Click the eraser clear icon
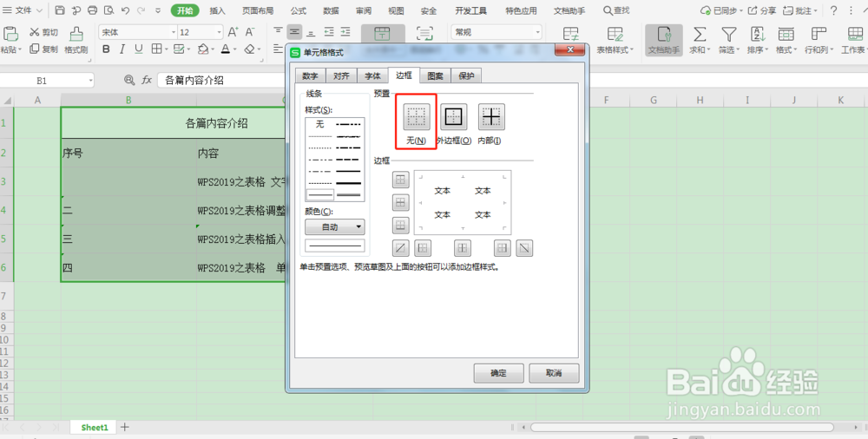Screen dimensions: 868x439 pyautogui.click(x=249, y=49)
